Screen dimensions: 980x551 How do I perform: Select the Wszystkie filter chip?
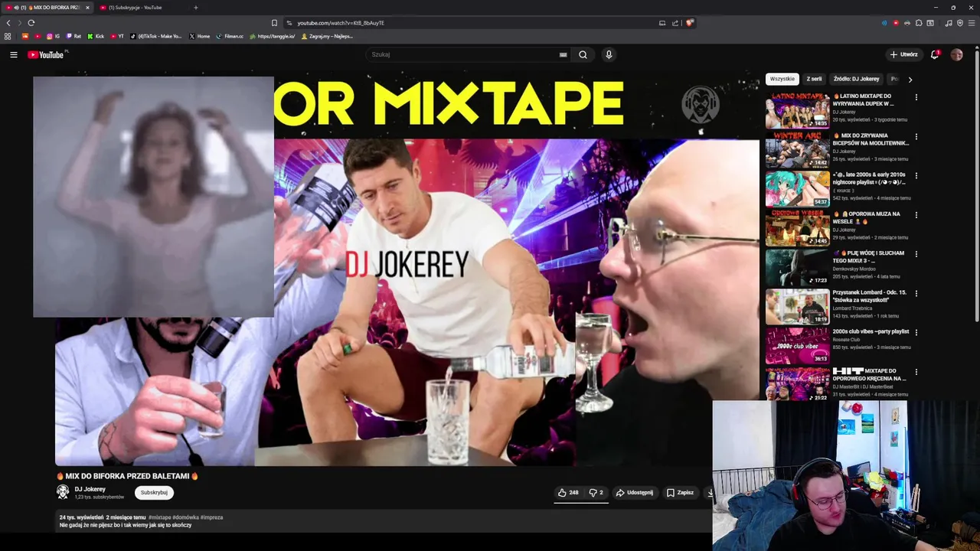(782, 79)
